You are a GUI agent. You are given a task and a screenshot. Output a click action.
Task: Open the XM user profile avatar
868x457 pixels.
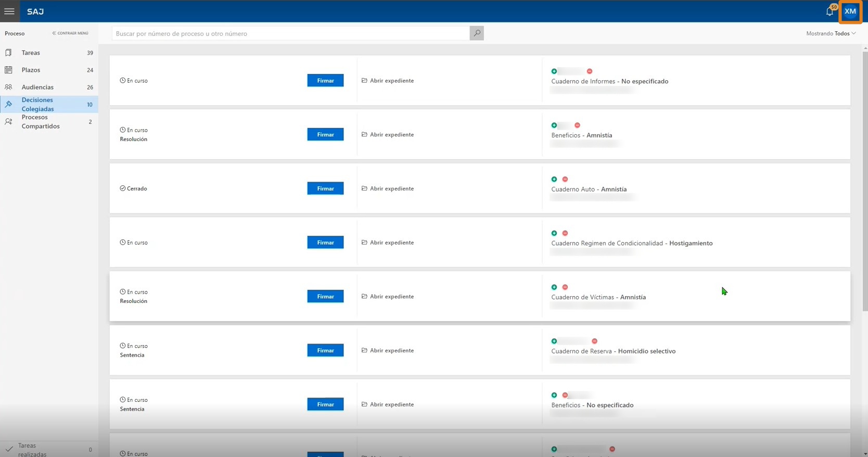(x=850, y=11)
